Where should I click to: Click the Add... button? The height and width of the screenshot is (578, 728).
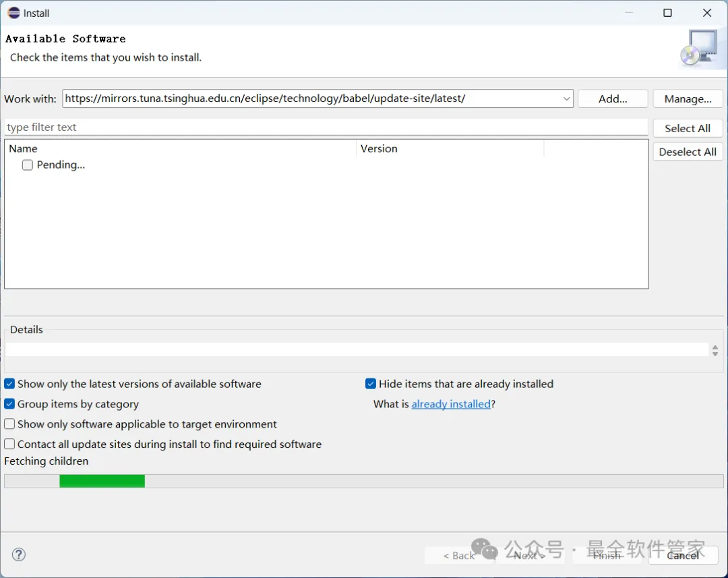613,98
